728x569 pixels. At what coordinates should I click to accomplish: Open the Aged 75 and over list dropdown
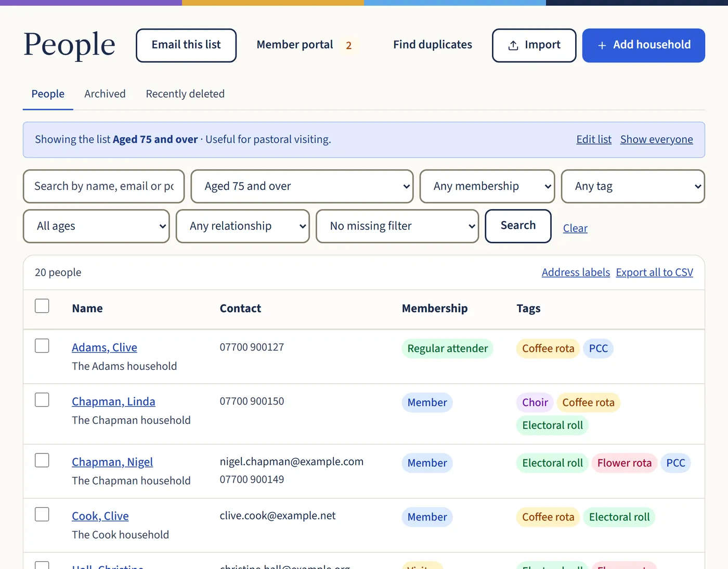click(302, 186)
